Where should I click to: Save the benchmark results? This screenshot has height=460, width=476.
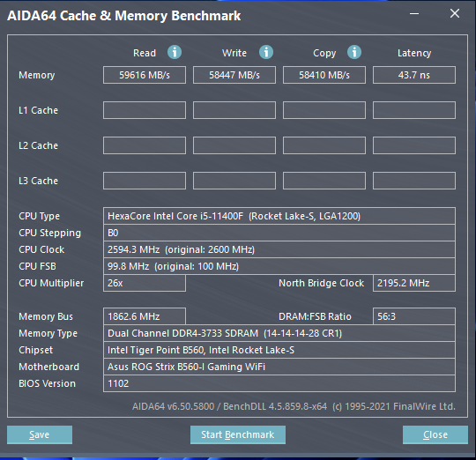[40, 434]
